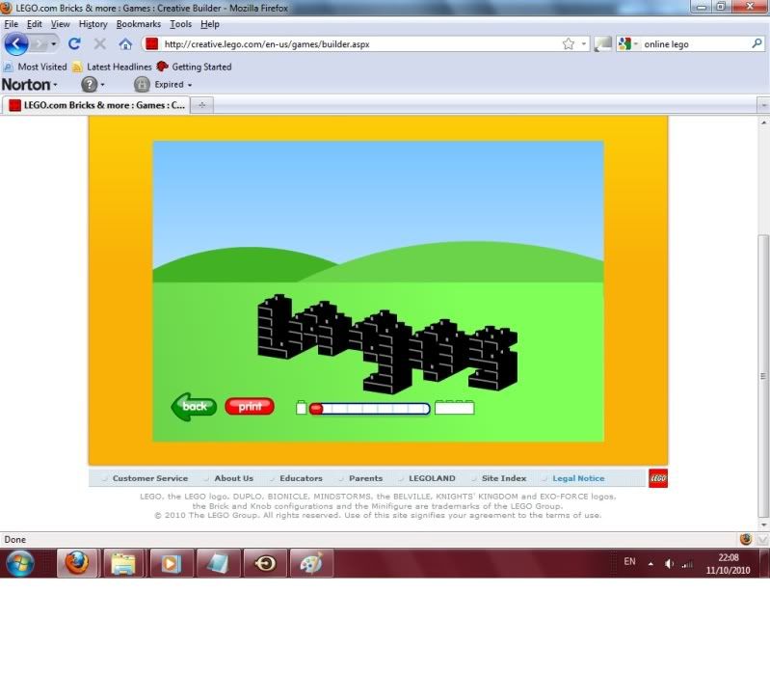
Task: Open LEGOLAND link
Action: [432, 478]
